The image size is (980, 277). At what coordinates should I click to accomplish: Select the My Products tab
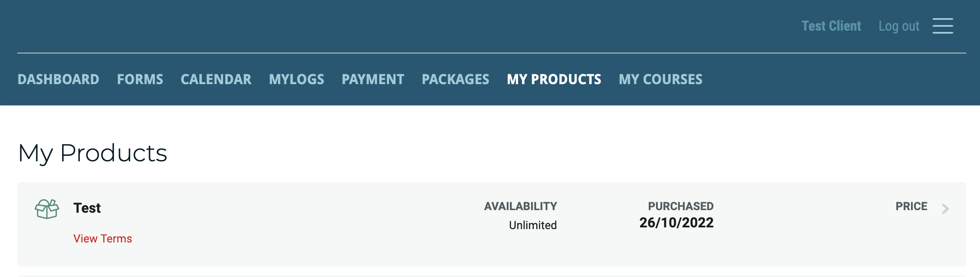[x=554, y=79]
